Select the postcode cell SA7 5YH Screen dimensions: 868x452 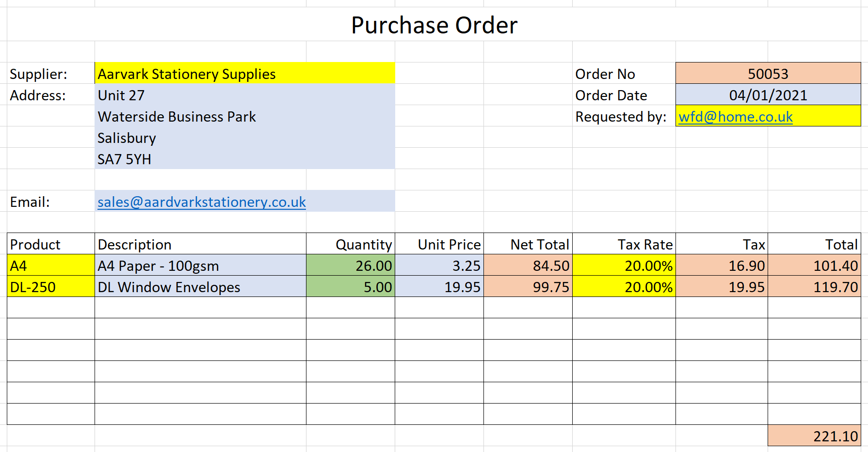244,159
